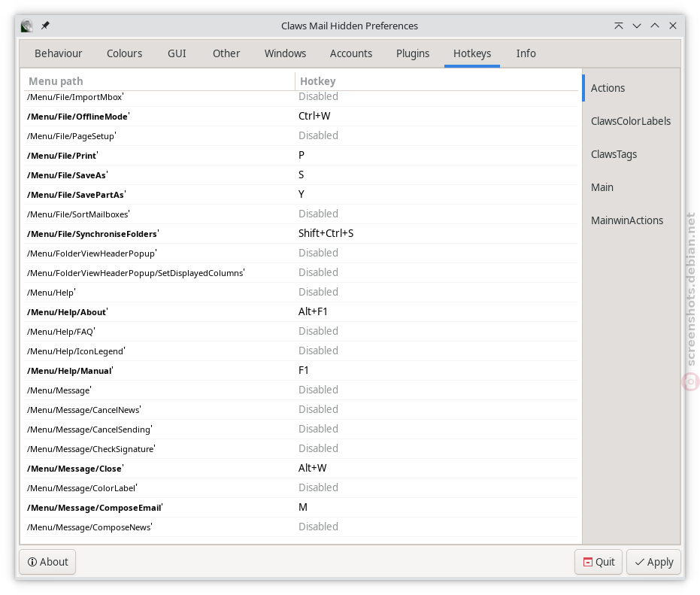This screenshot has height=595, width=700.
Task: Select the Actions side category
Action: 632,88
